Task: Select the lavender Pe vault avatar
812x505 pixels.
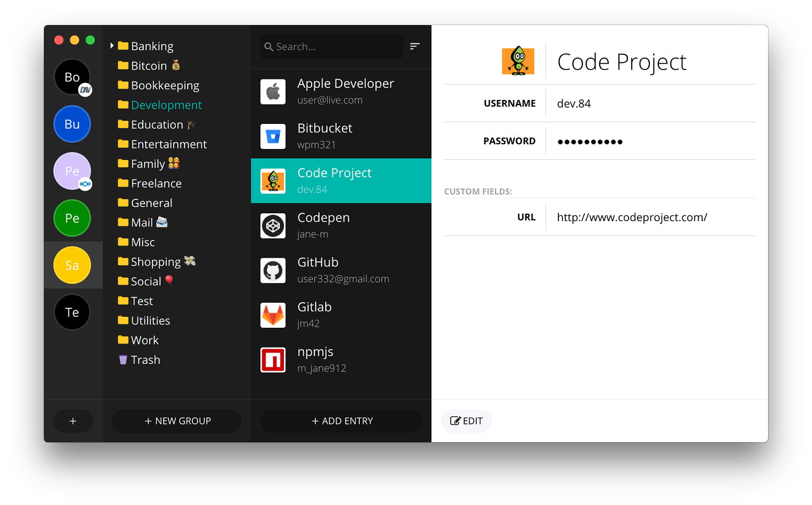Action: pos(72,171)
